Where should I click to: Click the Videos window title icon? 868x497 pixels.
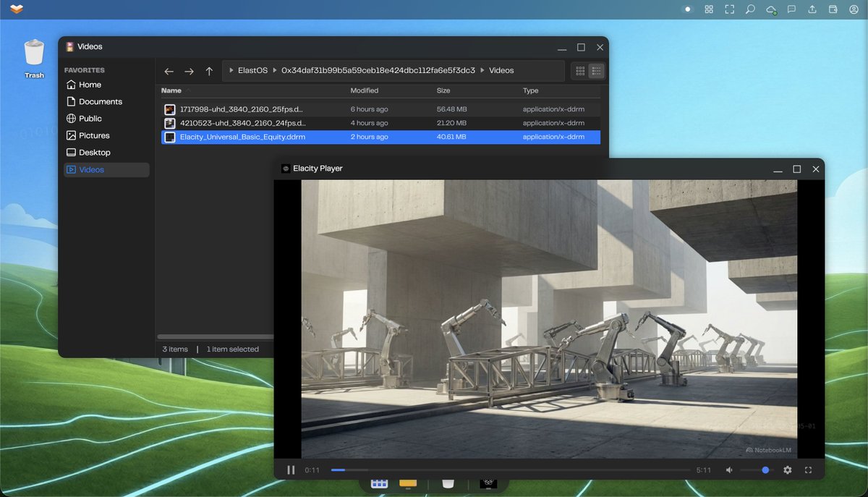(x=69, y=46)
